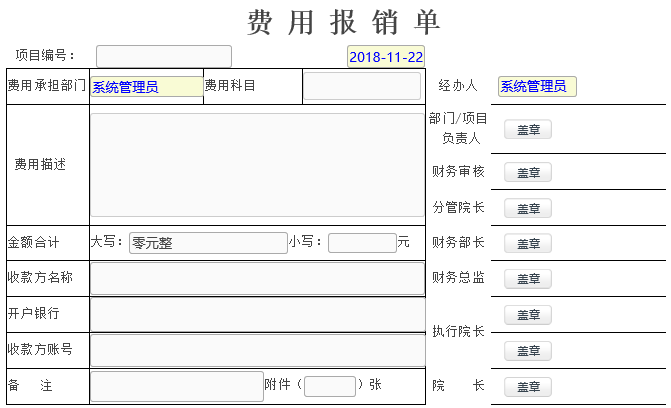Click the 备注 input field

click(x=177, y=386)
